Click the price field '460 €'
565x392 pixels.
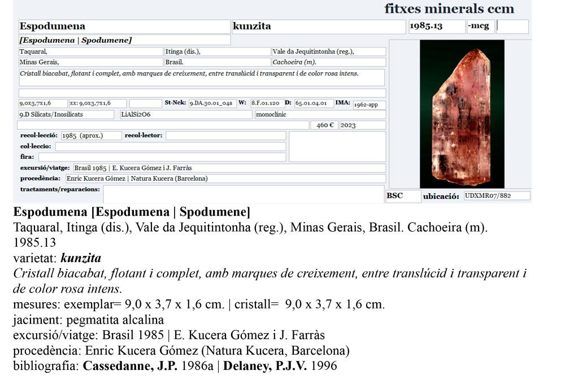pyautogui.click(x=324, y=125)
